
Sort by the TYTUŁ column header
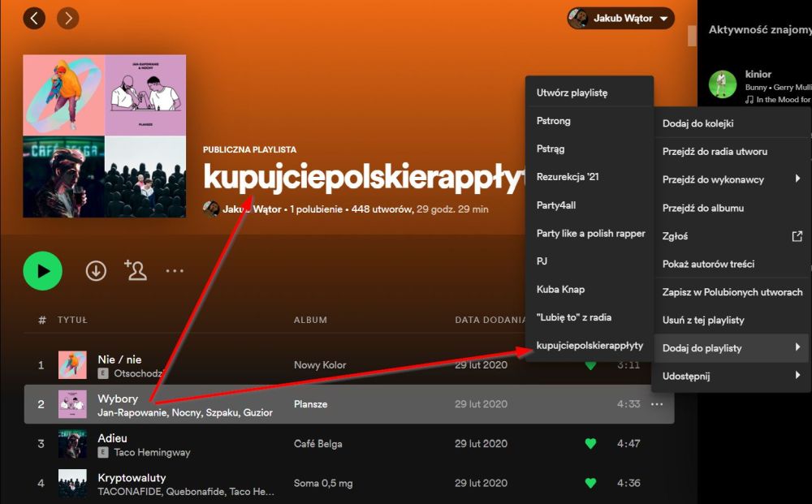(x=72, y=320)
